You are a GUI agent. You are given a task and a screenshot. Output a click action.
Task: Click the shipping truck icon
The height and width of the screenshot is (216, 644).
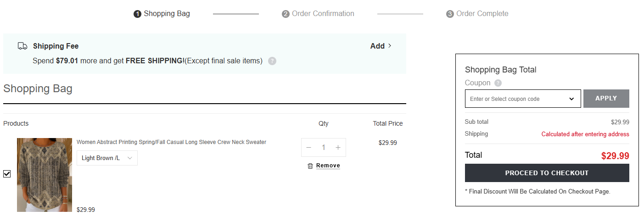[x=22, y=46]
